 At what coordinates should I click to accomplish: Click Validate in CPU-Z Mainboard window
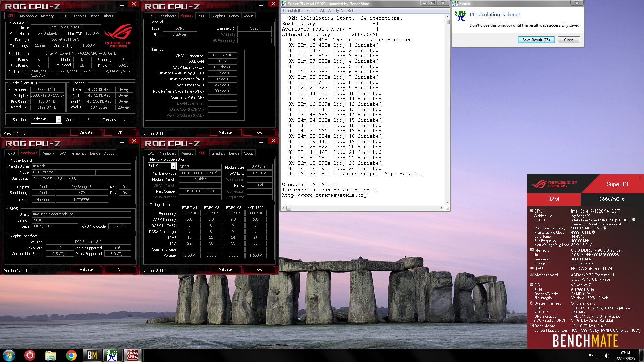(86, 269)
